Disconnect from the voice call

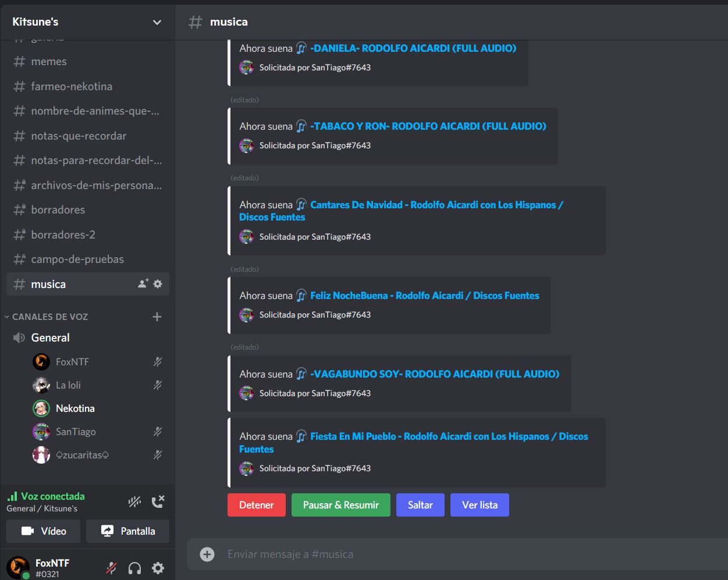tap(158, 501)
